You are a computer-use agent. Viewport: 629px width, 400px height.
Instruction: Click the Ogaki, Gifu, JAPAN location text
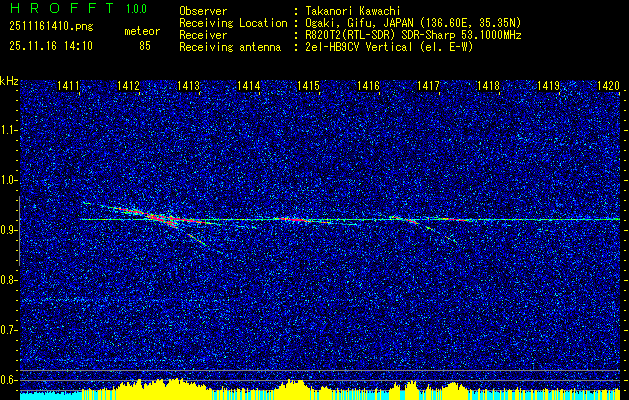coord(413,23)
